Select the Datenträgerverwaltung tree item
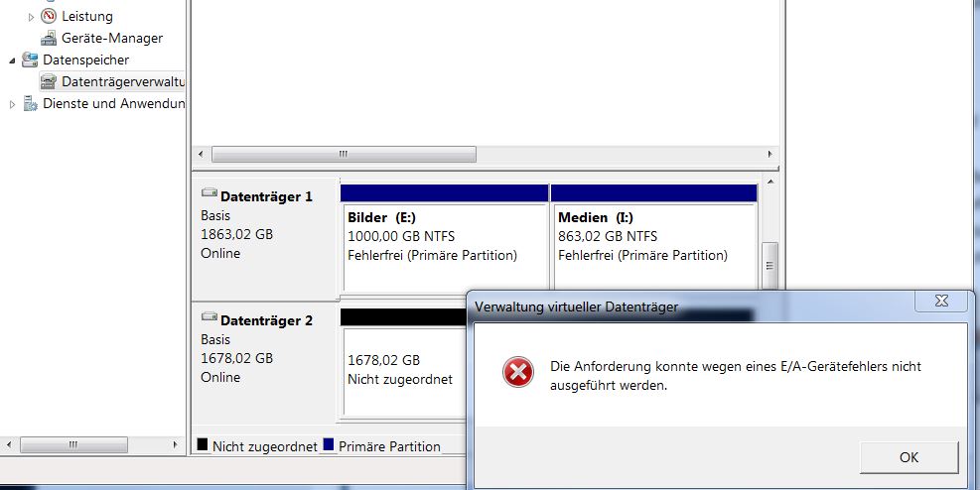 point(123,81)
